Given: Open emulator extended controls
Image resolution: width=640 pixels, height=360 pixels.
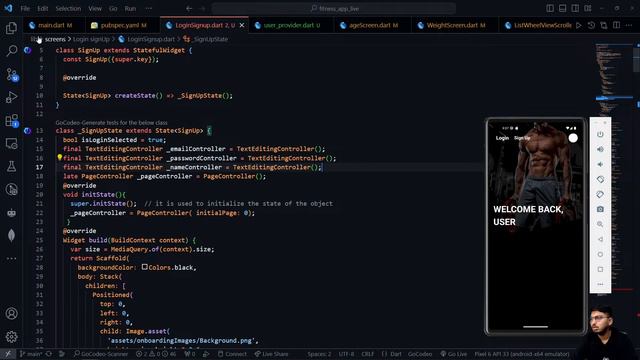Looking at the screenshot, I should (x=600, y=284).
